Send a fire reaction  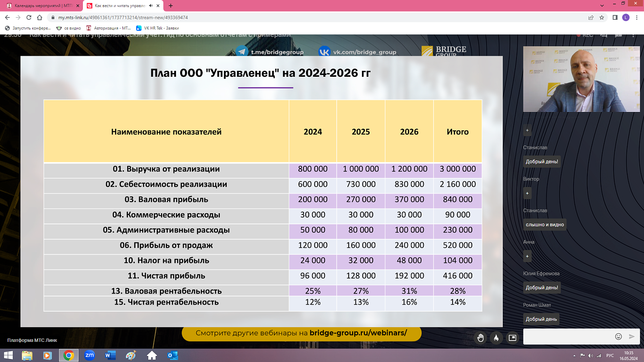pos(496,337)
